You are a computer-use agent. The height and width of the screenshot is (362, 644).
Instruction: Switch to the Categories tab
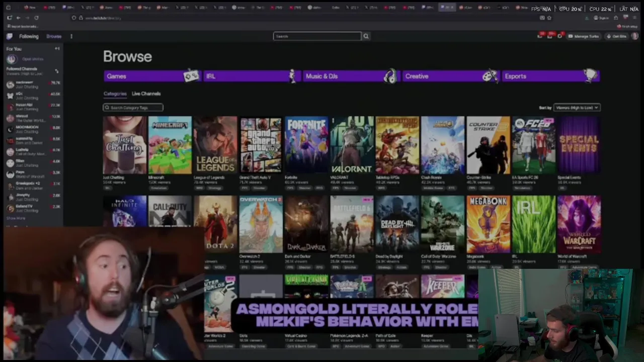tap(115, 94)
